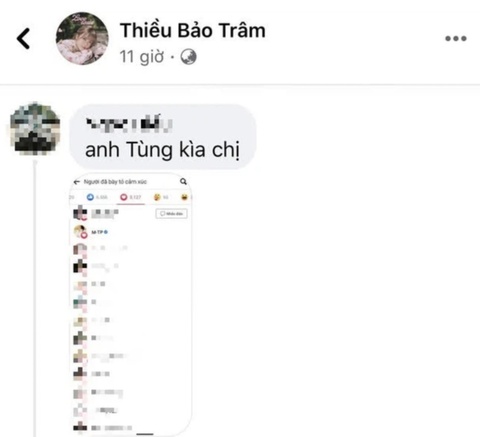Click the "11 giờ" post timestamp

pyautogui.click(x=142, y=56)
